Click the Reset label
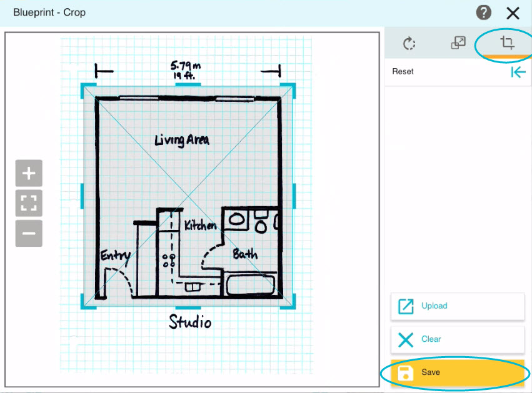The width and height of the screenshot is (532, 393). click(403, 72)
